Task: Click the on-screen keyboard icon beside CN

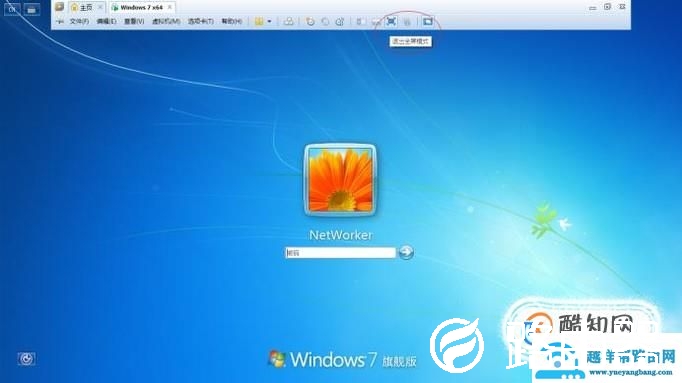Action: coord(31,9)
